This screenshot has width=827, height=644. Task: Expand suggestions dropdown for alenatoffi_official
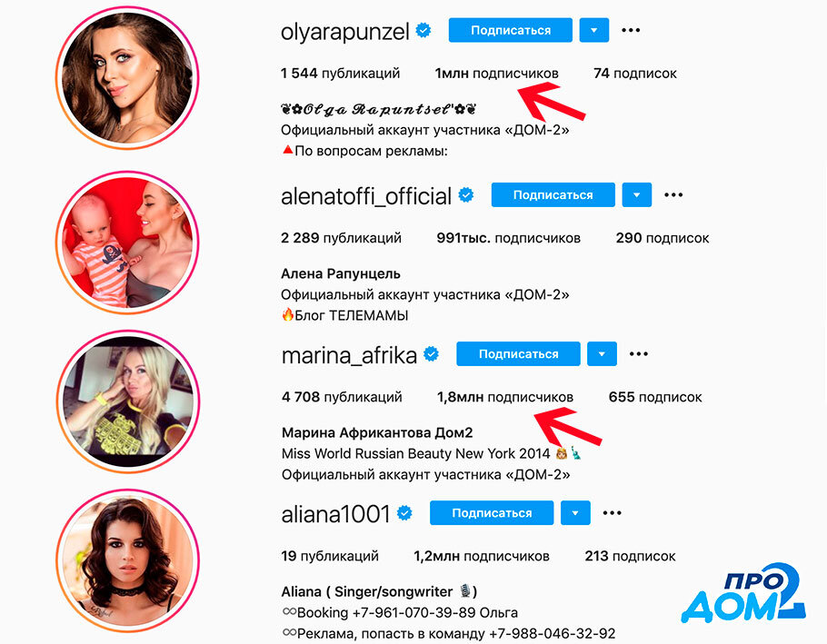(x=636, y=195)
